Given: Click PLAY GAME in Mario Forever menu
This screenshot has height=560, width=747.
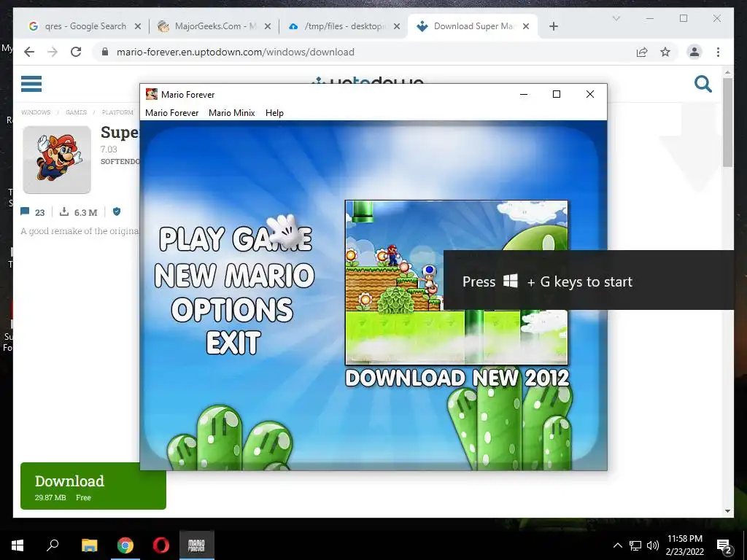Looking at the screenshot, I should 236,238.
